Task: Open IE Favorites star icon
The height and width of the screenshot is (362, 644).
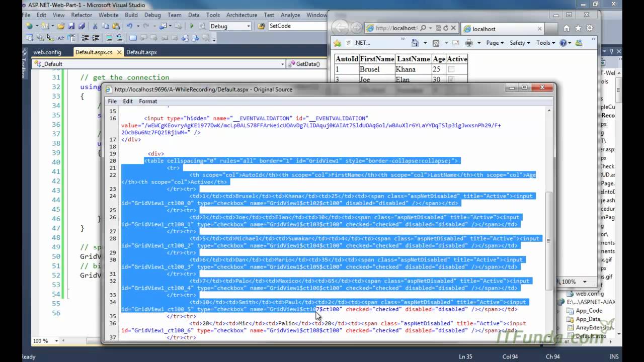Action: tap(578, 28)
